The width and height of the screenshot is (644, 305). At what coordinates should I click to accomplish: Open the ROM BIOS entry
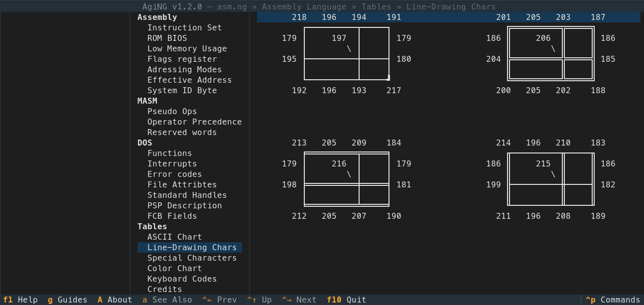pos(167,38)
